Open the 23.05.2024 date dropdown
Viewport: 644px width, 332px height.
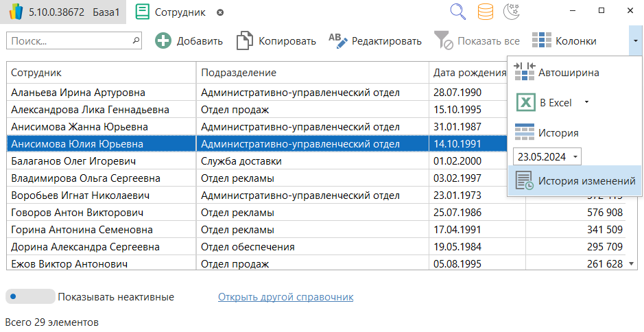coord(547,156)
